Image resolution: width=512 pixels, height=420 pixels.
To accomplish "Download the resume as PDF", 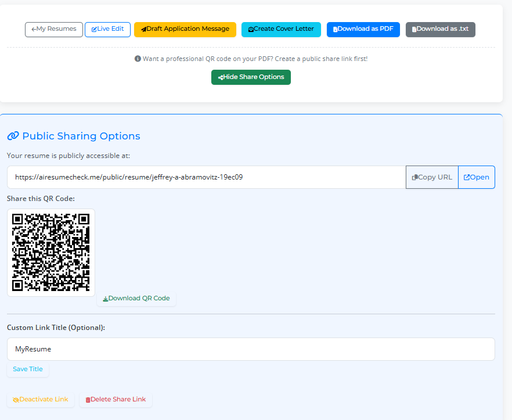I will click(363, 29).
